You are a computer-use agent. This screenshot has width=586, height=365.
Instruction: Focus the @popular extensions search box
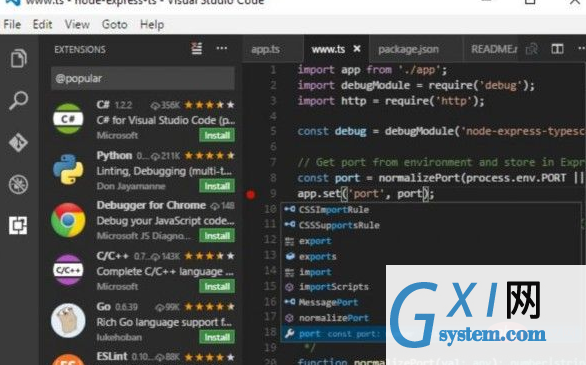click(143, 78)
